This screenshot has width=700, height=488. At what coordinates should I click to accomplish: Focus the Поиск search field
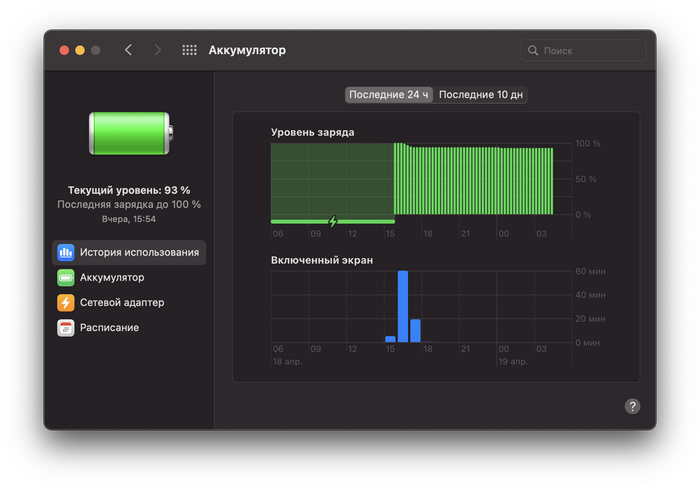tap(583, 50)
